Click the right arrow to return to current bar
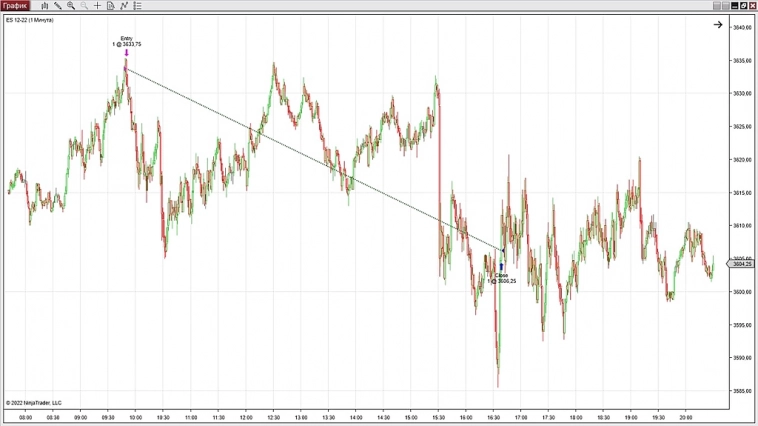The image size is (758, 426). (718, 25)
